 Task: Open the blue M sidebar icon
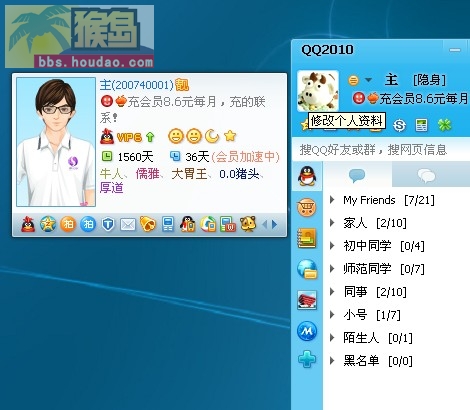coord(307,331)
